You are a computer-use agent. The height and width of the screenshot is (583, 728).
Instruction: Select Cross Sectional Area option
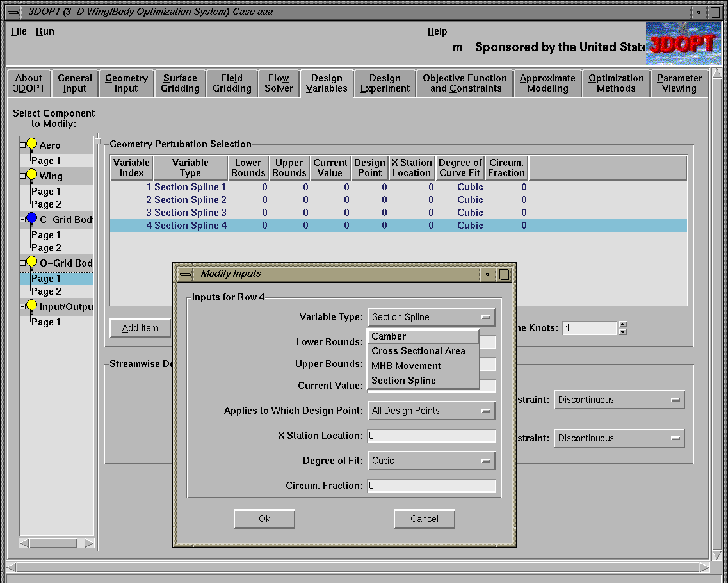(424, 351)
